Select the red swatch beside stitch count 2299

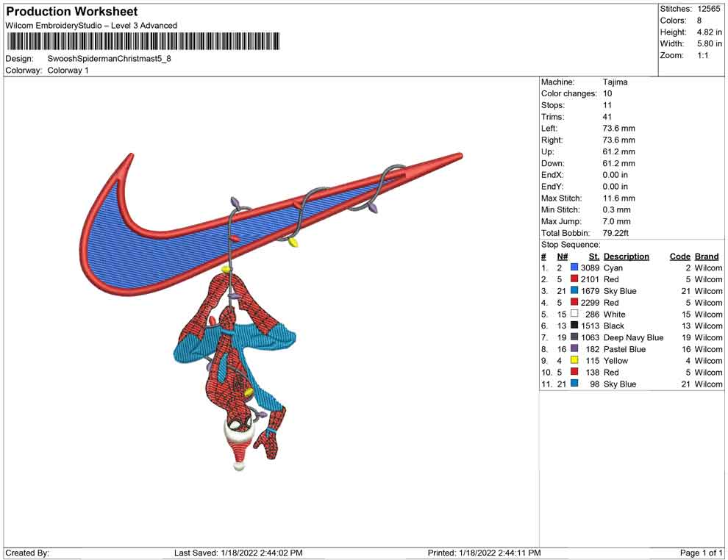pos(574,302)
